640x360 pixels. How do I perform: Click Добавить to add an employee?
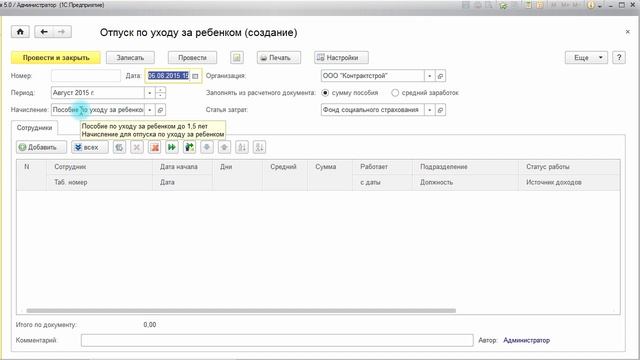pos(41,147)
